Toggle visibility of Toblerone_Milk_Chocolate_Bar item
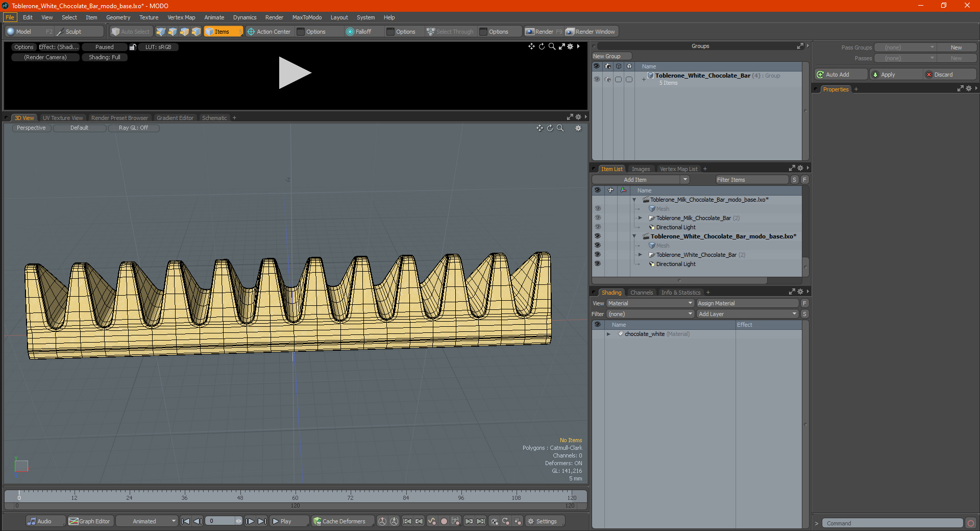 click(598, 218)
